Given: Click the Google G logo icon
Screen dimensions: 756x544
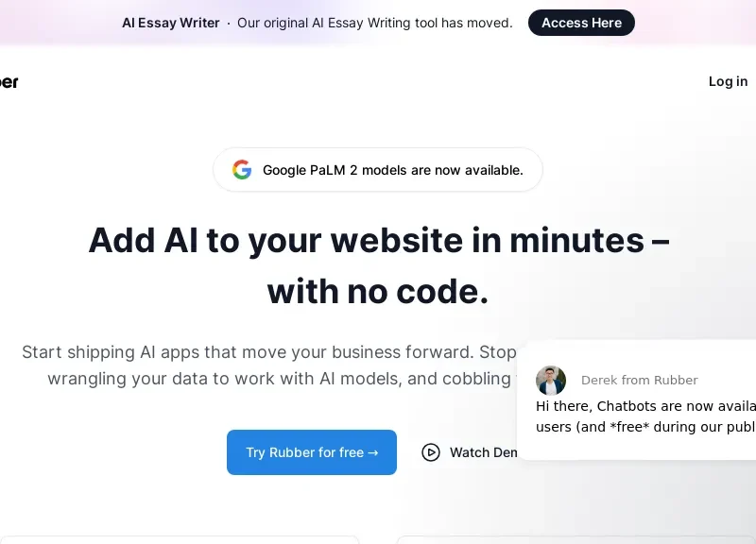Looking at the screenshot, I should click(242, 170).
